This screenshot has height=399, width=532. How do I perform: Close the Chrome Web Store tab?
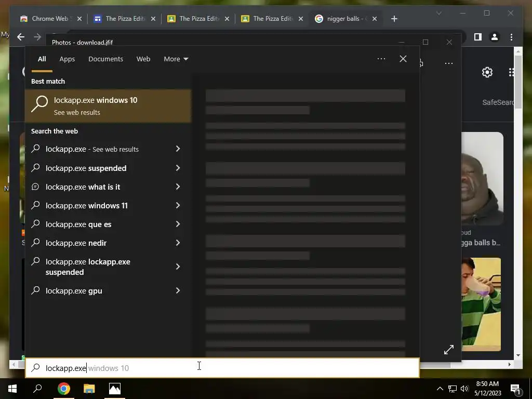click(x=79, y=19)
